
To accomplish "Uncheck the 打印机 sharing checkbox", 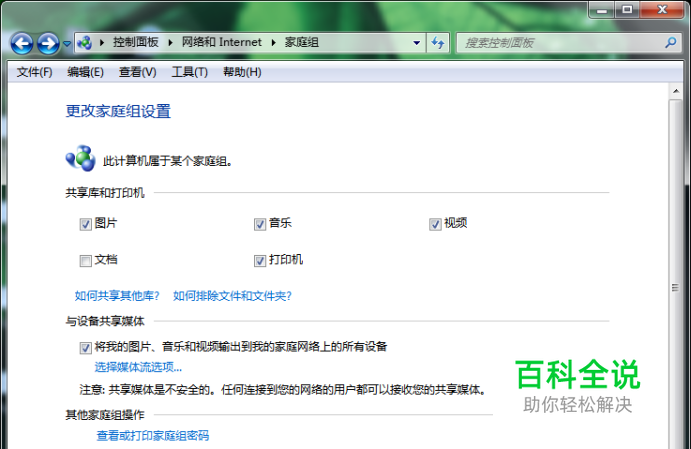I will tap(260, 261).
